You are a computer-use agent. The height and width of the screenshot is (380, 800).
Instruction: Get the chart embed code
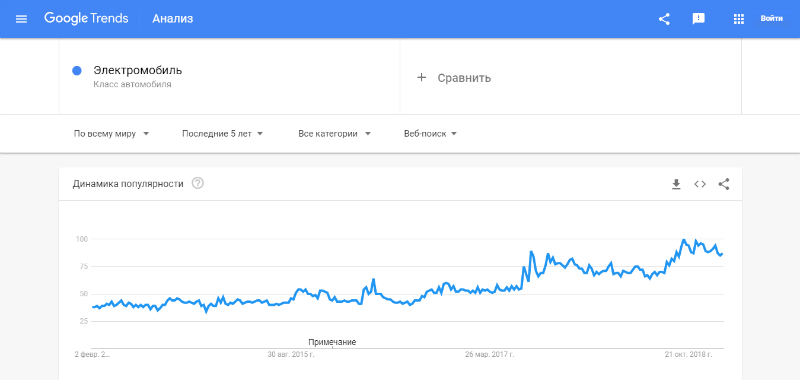coord(700,184)
